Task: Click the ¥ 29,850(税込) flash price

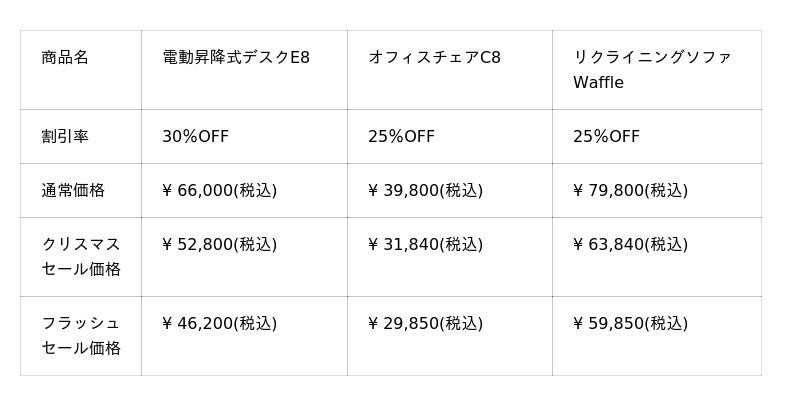Action: coord(426,324)
